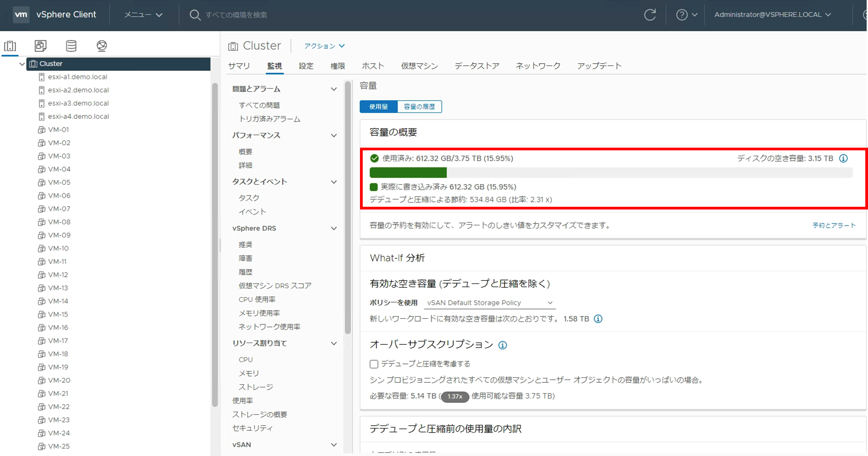The width and height of the screenshot is (868, 456).
Task: Collapse the リソース割り当て section
Action: (334, 344)
